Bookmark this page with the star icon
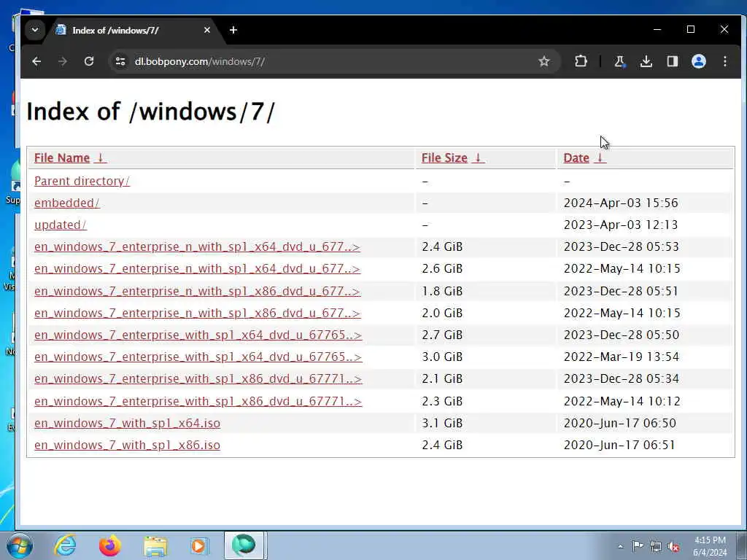747x560 pixels. pyautogui.click(x=544, y=61)
